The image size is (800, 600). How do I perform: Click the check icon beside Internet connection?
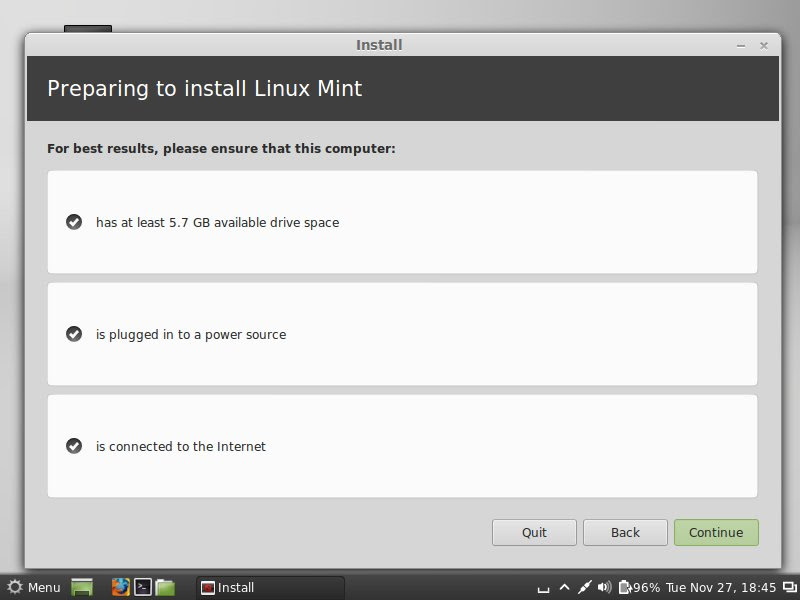tap(74, 445)
